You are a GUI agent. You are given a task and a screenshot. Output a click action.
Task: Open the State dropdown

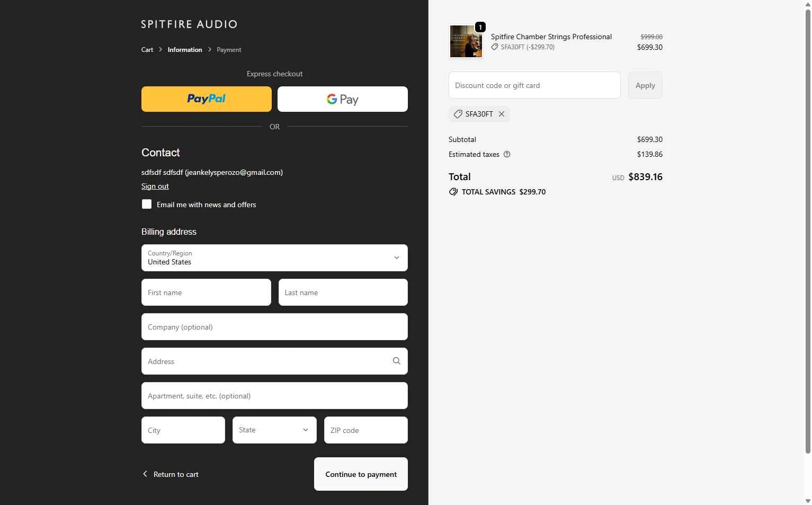click(x=274, y=430)
